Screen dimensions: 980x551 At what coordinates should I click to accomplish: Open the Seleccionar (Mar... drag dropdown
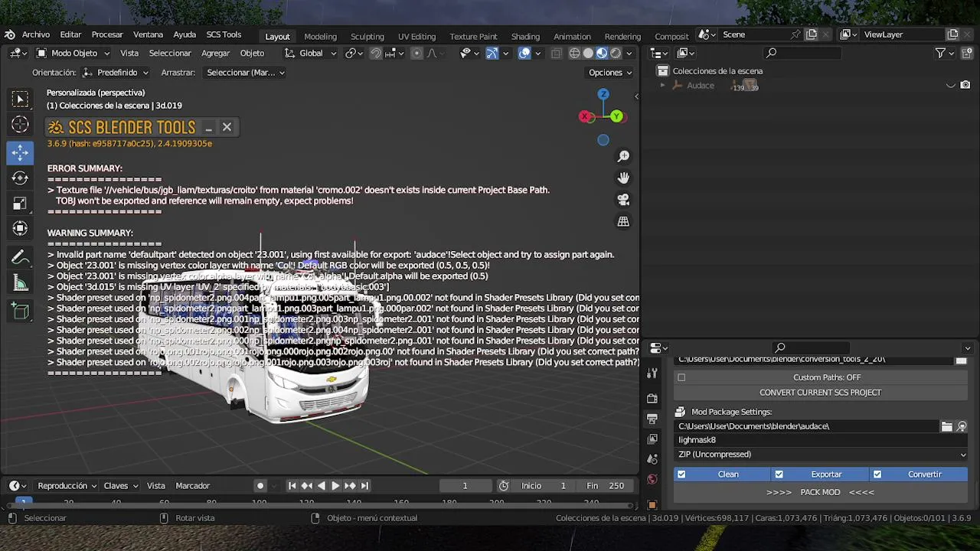point(246,73)
